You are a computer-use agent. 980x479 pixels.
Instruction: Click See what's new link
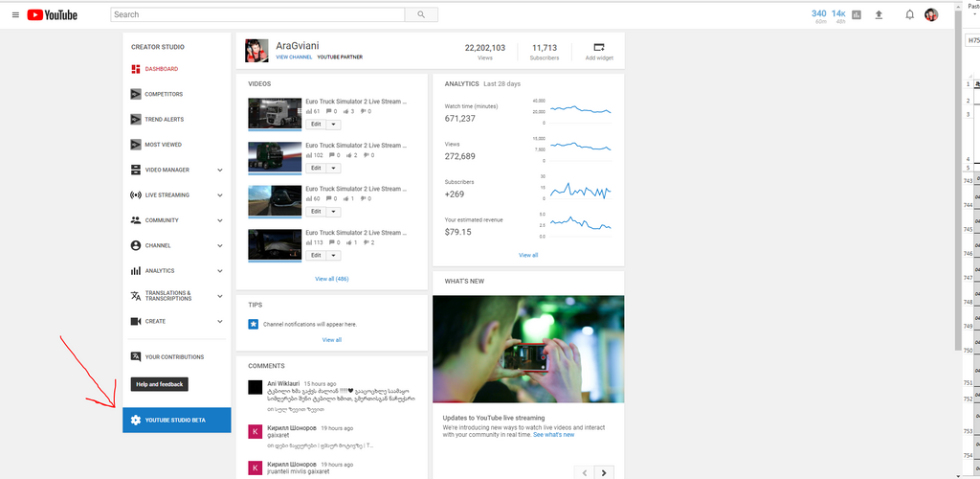[x=554, y=435]
